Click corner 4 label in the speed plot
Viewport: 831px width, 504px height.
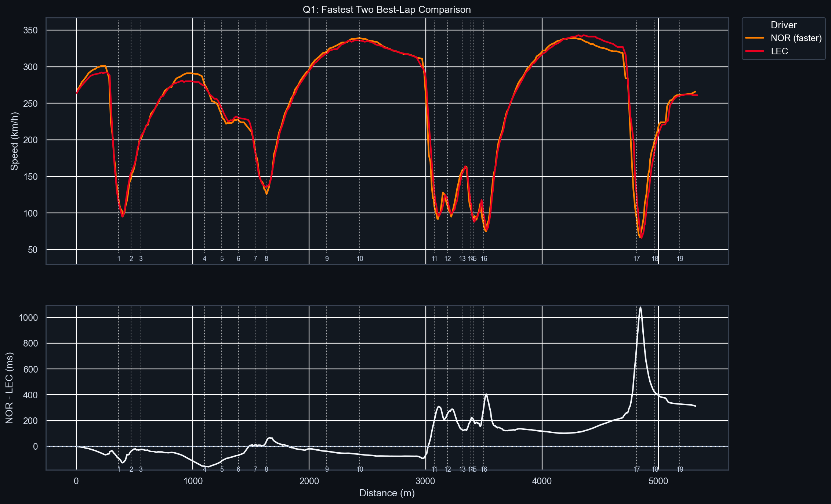point(204,258)
